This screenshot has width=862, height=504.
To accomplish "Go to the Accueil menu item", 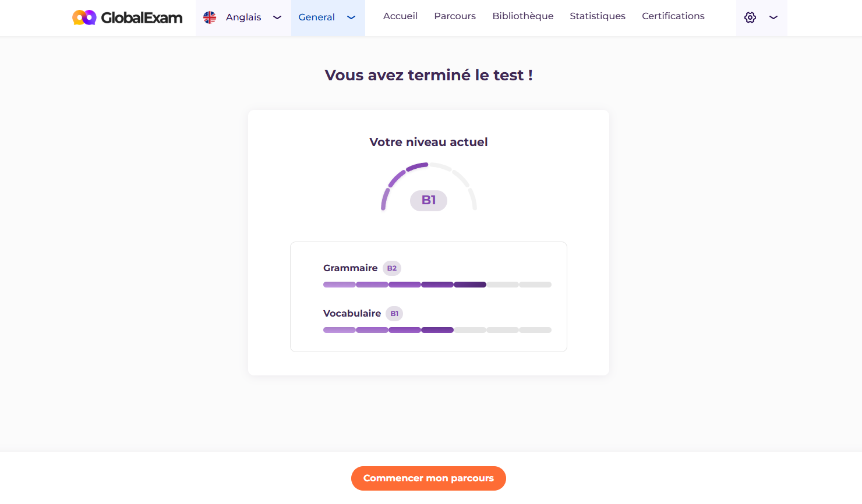I will click(x=400, y=16).
